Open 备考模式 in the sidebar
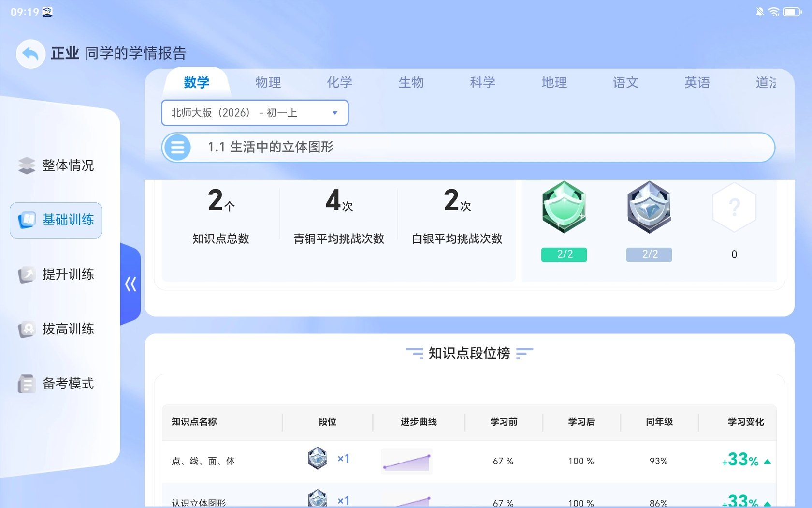Image resolution: width=812 pixels, height=508 pixels. [56, 384]
